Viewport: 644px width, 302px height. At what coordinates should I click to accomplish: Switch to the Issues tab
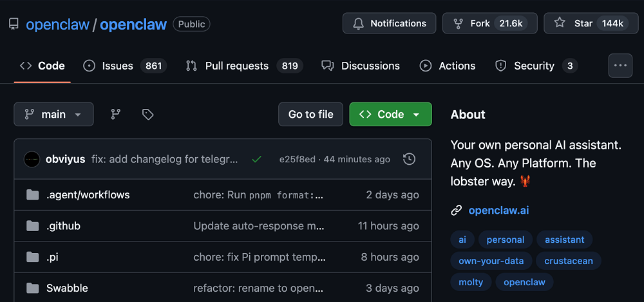[117, 66]
